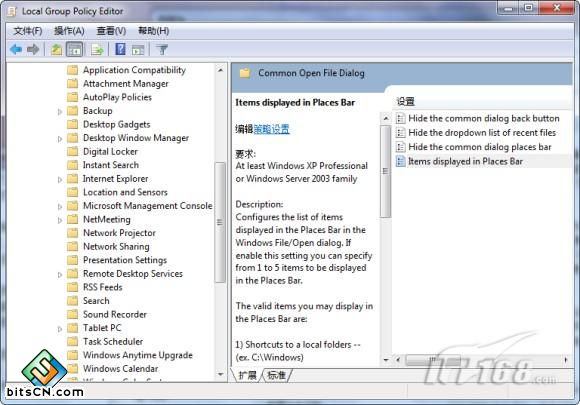Click the description pane scroll down arrow
Screen dimensions: 580x405
tap(386, 360)
